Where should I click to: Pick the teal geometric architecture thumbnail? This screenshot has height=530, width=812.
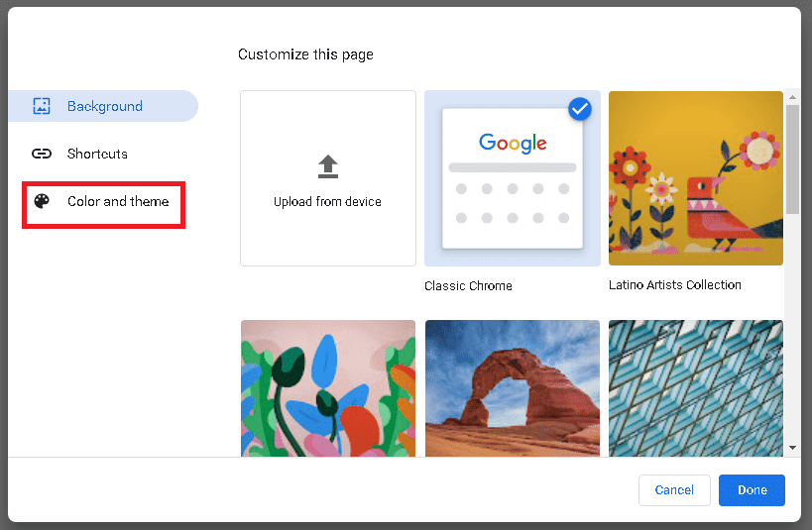click(x=695, y=388)
